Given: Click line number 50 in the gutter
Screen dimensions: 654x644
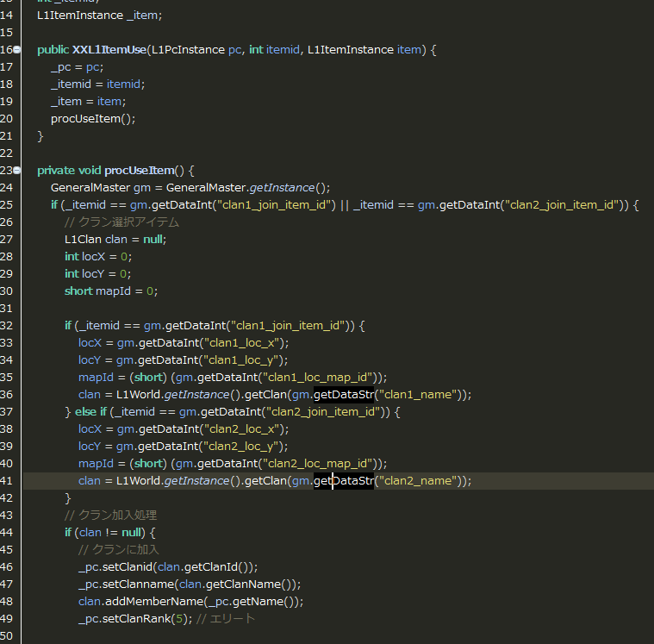Looking at the screenshot, I should (x=7, y=636).
